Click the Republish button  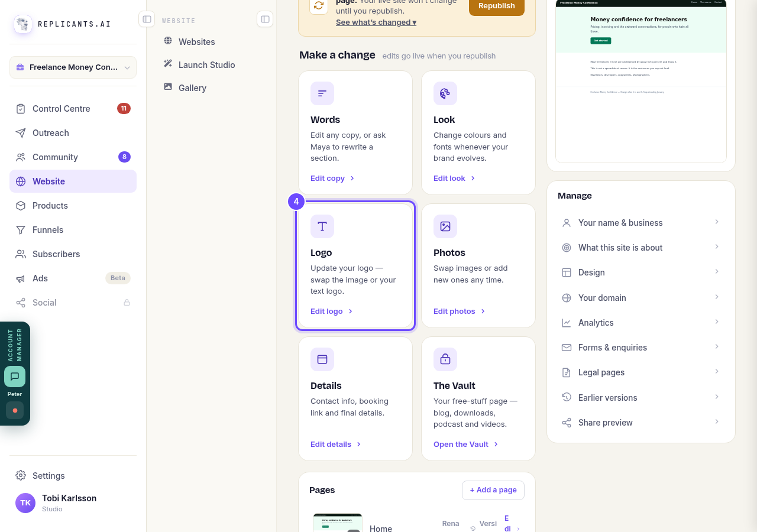coord(497,6)
